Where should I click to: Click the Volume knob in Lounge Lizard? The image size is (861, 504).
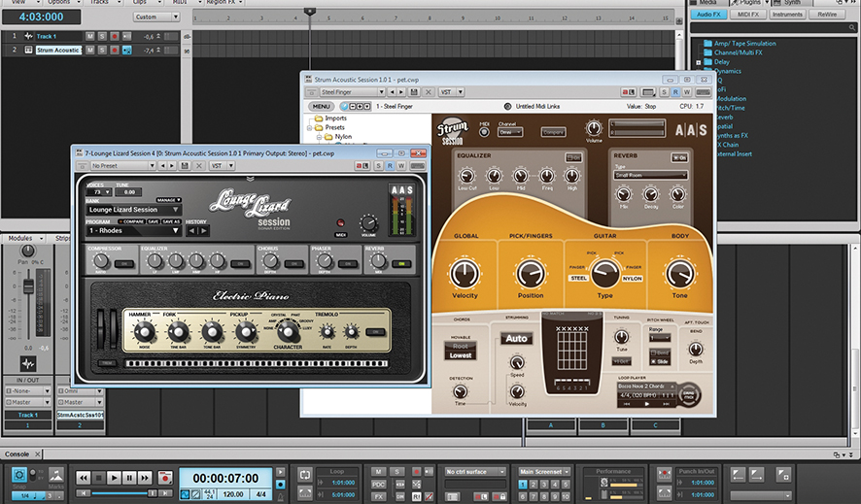368,223
